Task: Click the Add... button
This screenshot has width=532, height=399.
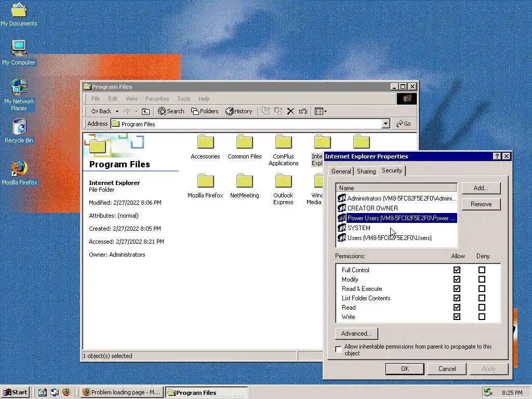Action: [481, 188]
